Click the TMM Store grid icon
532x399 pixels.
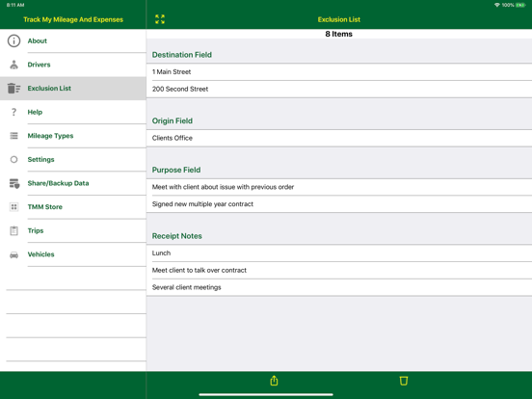(x=13, y=207)
